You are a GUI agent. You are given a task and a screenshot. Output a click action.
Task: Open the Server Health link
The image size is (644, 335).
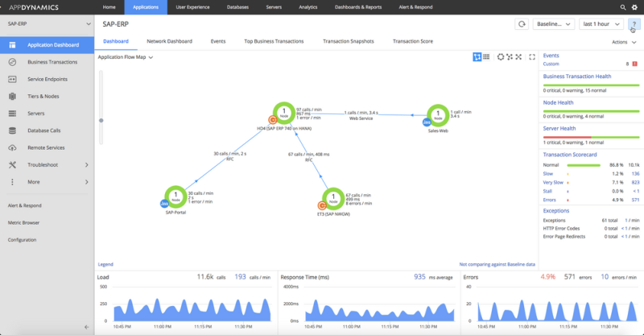559,129
